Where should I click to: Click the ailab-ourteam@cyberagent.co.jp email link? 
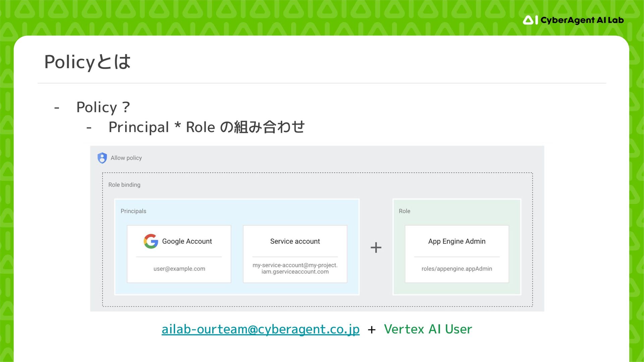click(260, 329)
